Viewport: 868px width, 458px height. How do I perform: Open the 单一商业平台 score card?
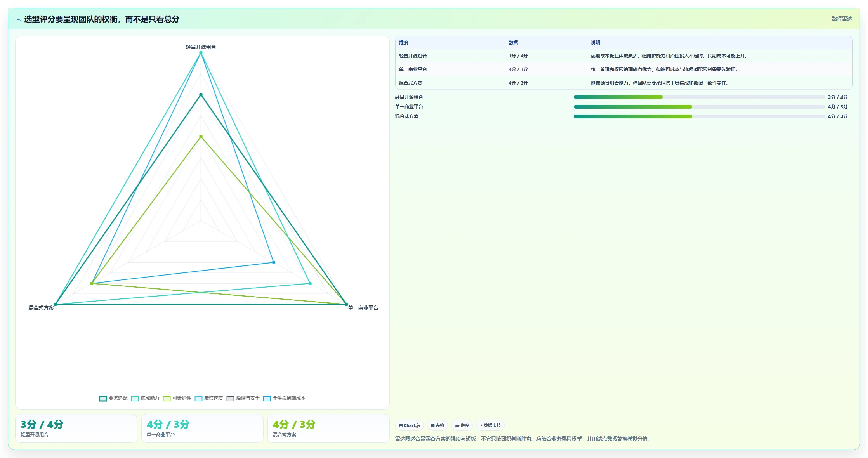[x=202, y=428]
